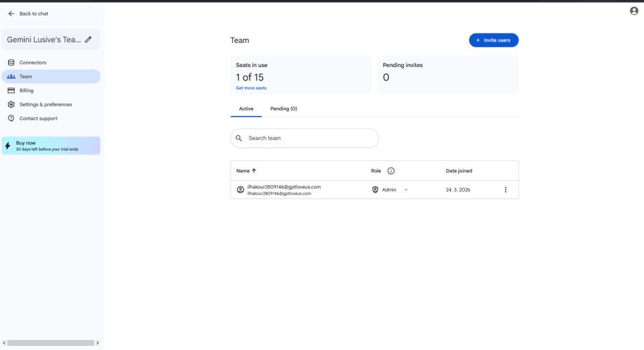Show Role info via the info icon
Viewport: 644px width, 350px height.
click(391, 171)
